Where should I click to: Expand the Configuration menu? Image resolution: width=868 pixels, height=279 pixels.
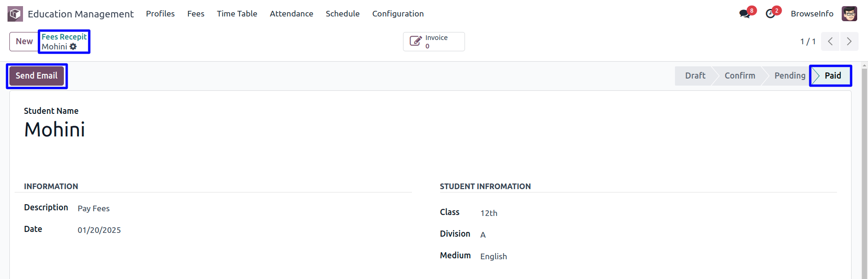(398, 14)
